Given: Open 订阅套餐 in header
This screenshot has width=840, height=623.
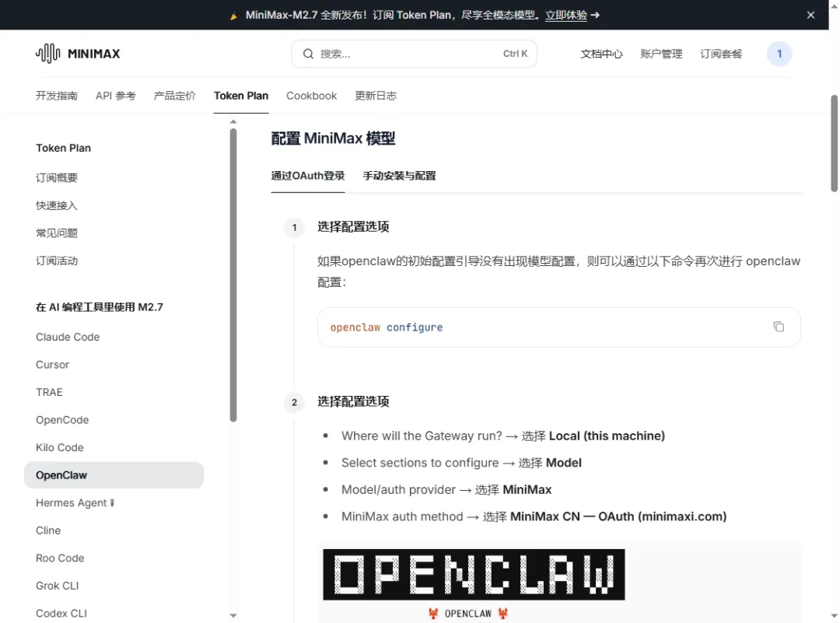Looking at the screenshot, I should tap(720, 54).
